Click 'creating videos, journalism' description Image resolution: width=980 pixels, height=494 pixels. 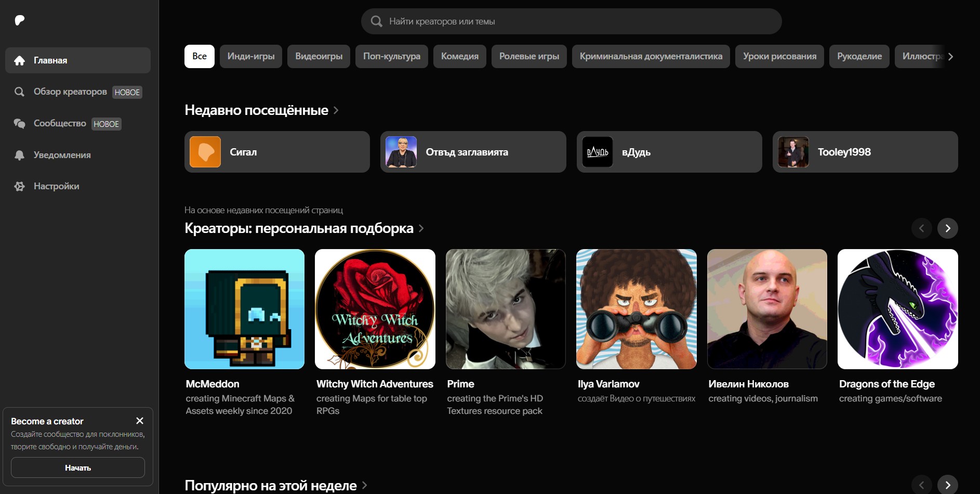763,398
